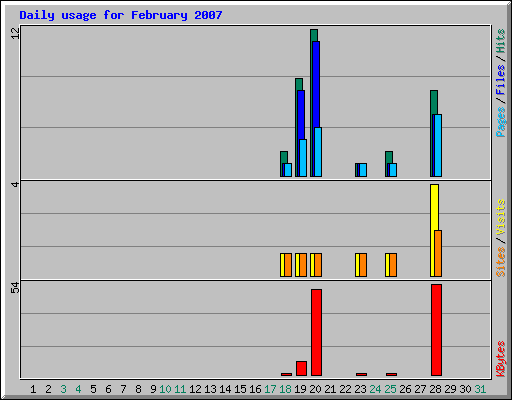Screen dimensions: 512x400
Task: Click day label 23 on x-axis
Action: coord(360,389)
